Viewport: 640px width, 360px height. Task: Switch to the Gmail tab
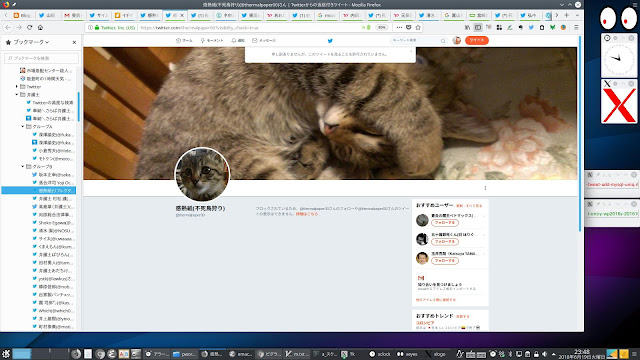pyautogui.click(x=73, y=15)
